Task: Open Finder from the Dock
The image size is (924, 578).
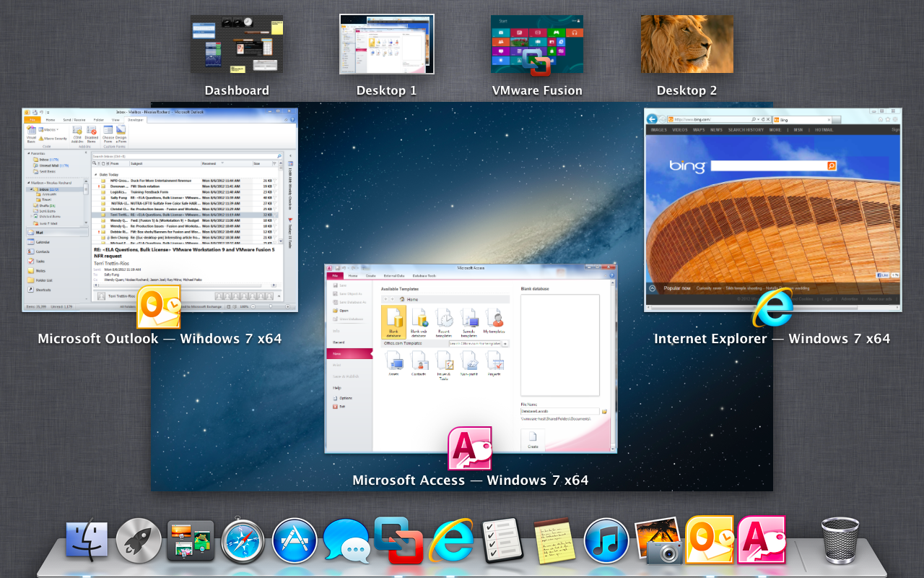Action: 87,540
